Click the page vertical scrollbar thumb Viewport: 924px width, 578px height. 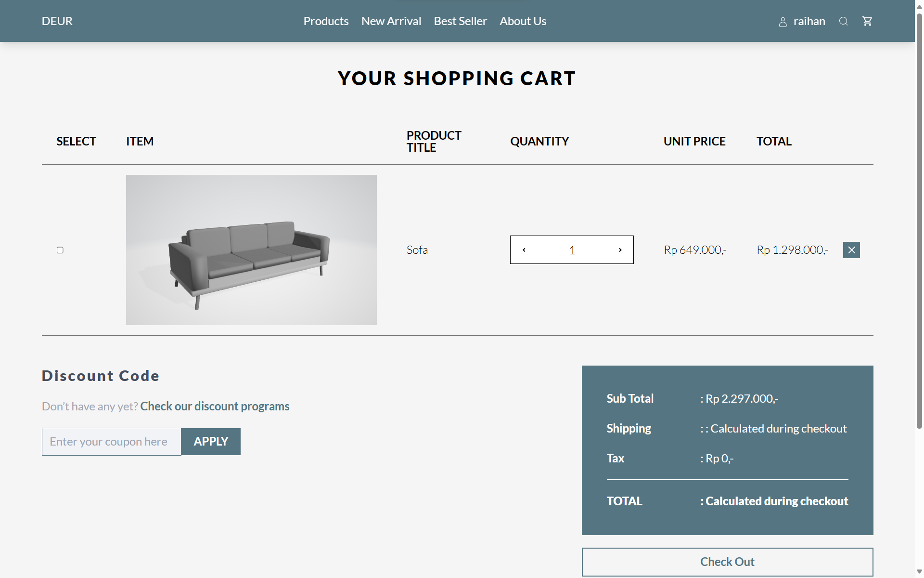click(919, 222)
